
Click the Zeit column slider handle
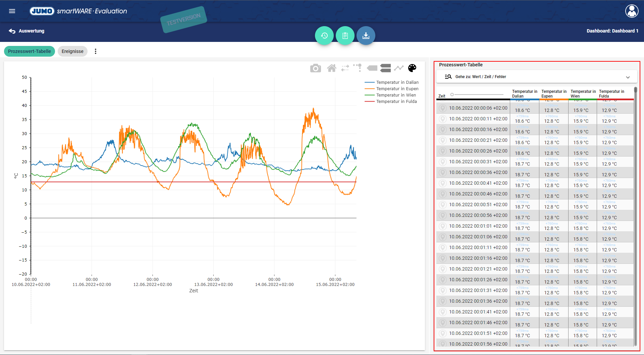(x=452, y=95)
